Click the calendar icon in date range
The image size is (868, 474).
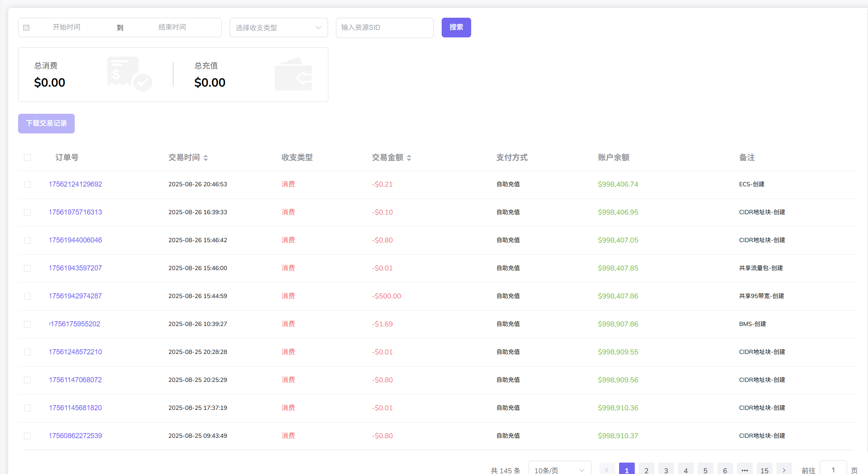(26, 28)
